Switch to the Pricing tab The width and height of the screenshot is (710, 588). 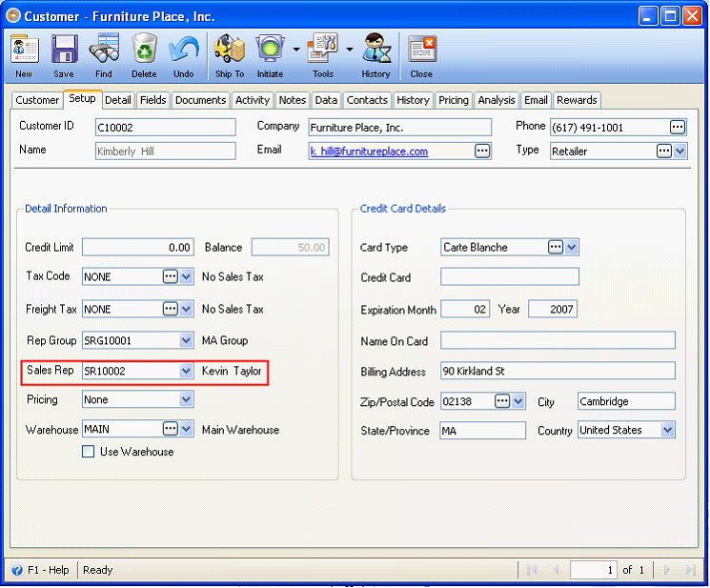point(454,100)
